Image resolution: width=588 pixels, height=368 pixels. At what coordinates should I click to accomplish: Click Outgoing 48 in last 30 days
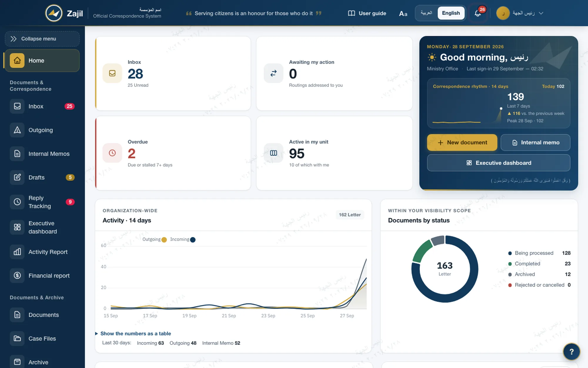(x=183, y=343)
